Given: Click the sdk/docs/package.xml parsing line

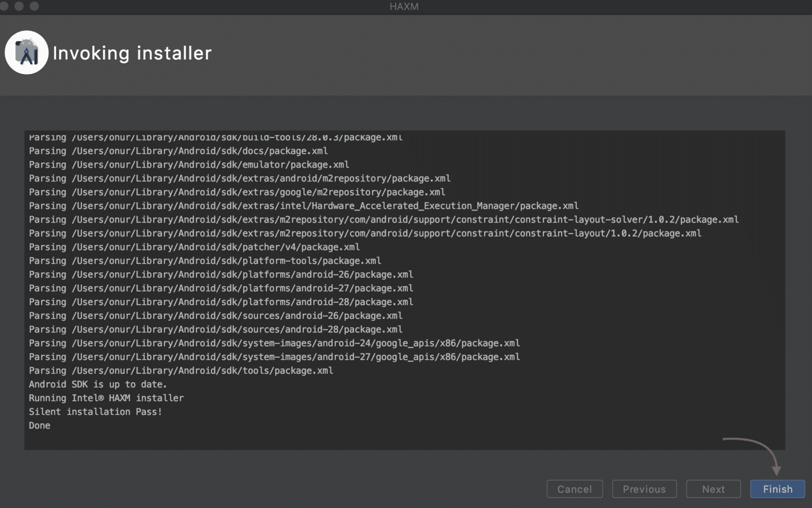Looking at the screenshot, I should point(178,151).
